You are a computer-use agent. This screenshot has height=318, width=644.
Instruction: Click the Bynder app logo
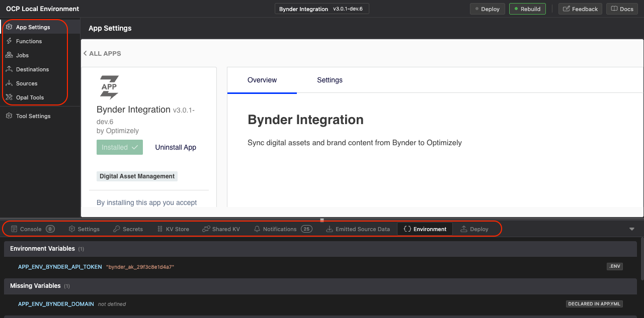pyautogui.click(x=109, y=87)
